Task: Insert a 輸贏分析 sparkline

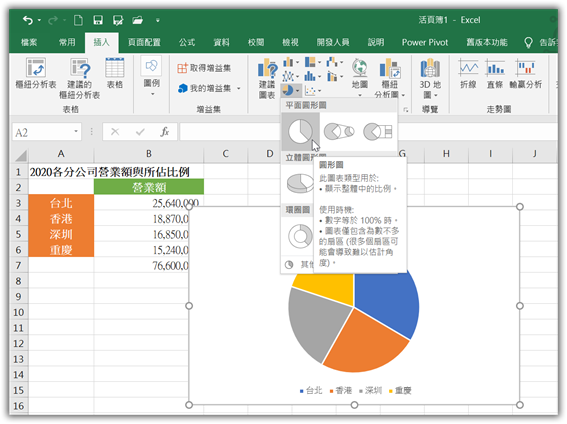Action: (525, 74)
